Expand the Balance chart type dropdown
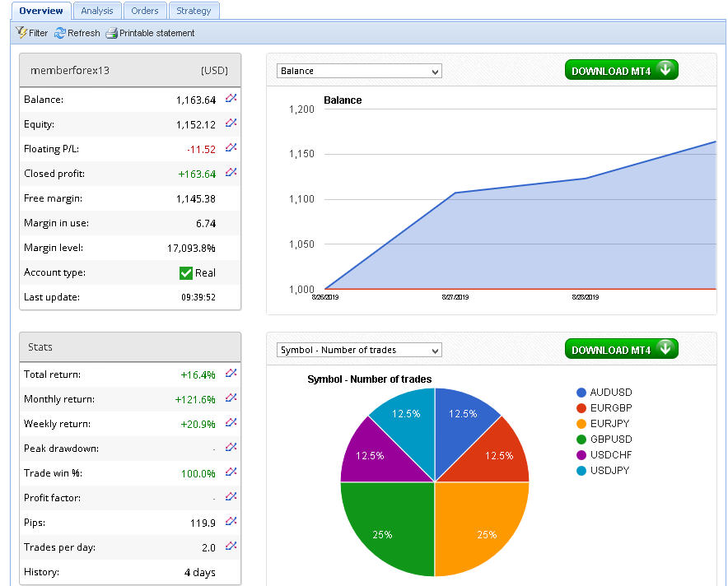The height and width of the screenshot is (586, 728). click(x=359, y=71)
